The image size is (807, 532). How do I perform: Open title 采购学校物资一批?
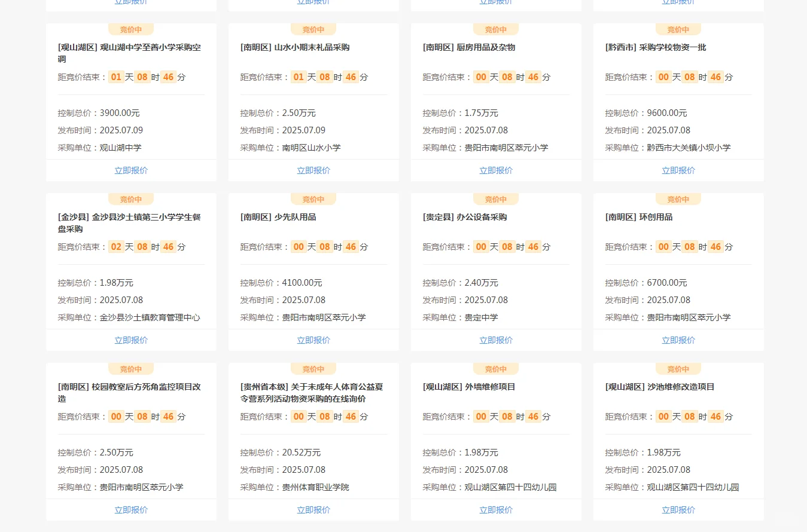pos(656,47)
